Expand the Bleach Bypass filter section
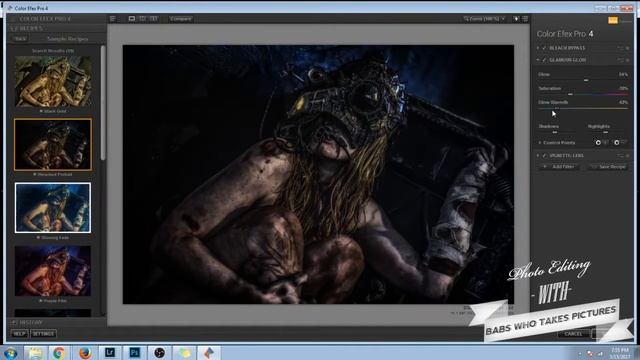The width and height of the screenshot is (640, 360). pos(538,48)
